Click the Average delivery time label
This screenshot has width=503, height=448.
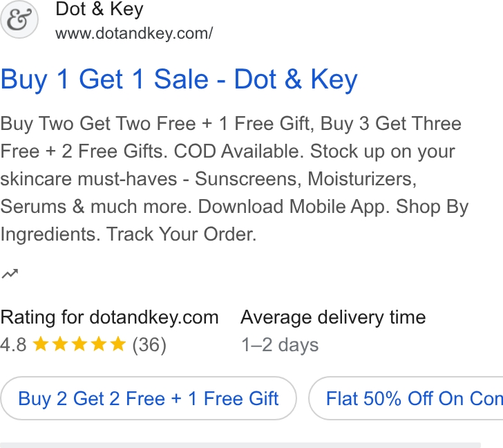pyautogui.click(x=333, y=317)
